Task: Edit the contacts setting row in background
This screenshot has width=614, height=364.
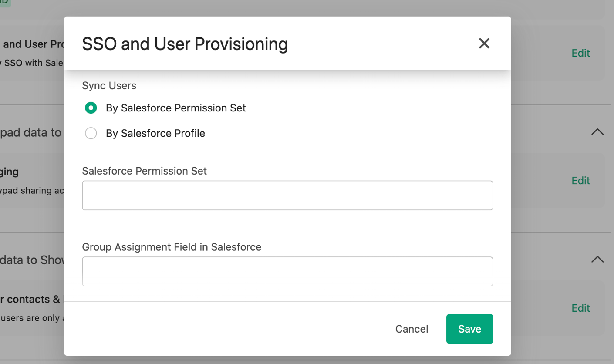Action: point(580,308)
